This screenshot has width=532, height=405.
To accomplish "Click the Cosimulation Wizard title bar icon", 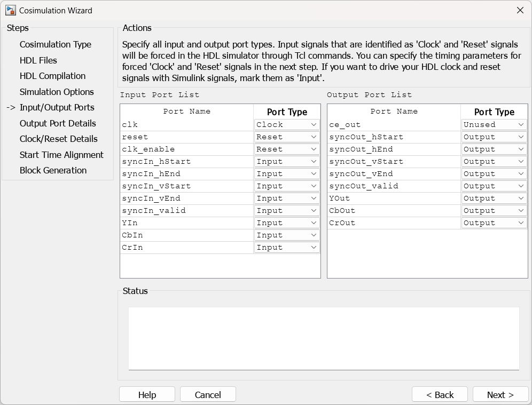I will pyautogui.click(x=10, y=10).
